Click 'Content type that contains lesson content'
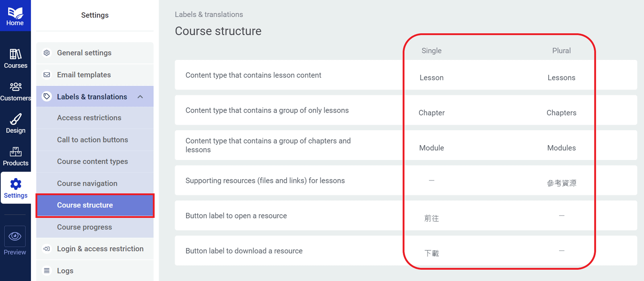Screen dimensions: 644x281 click(253, 75)
